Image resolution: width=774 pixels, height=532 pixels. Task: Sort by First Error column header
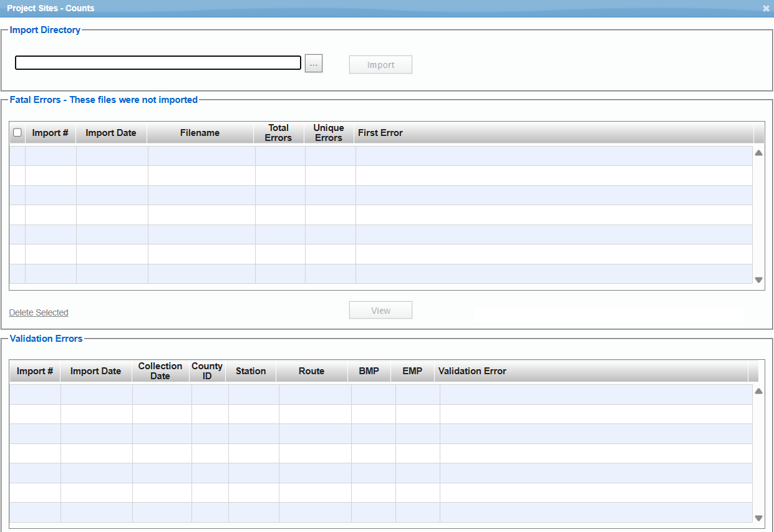pos(554,133)
